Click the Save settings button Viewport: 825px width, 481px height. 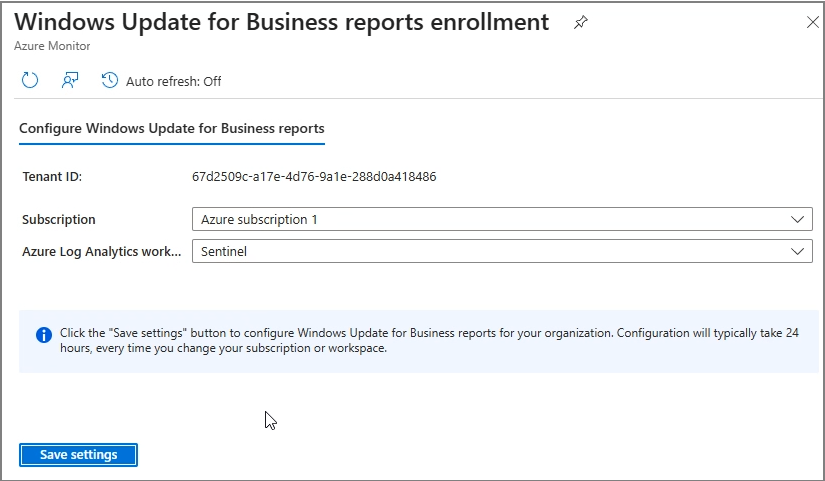[x=78, y=455]
